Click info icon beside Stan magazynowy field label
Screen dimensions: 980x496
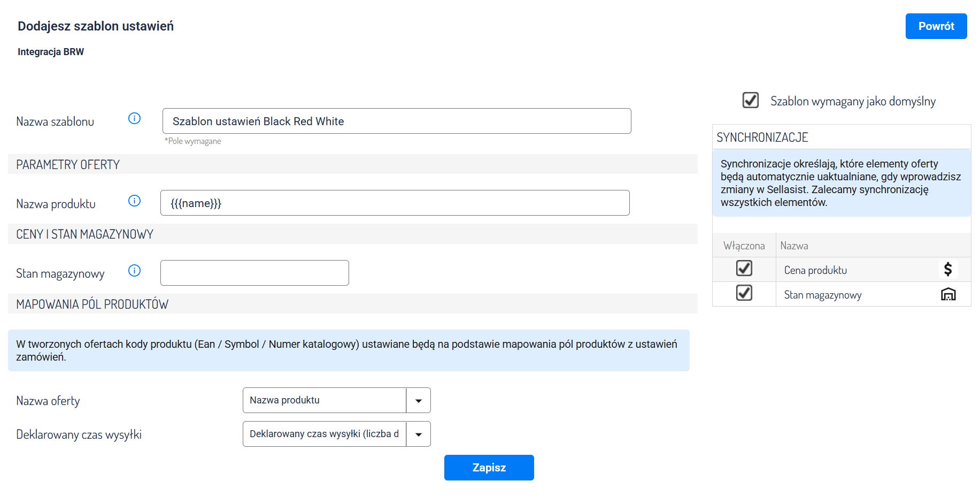[134, 271]
